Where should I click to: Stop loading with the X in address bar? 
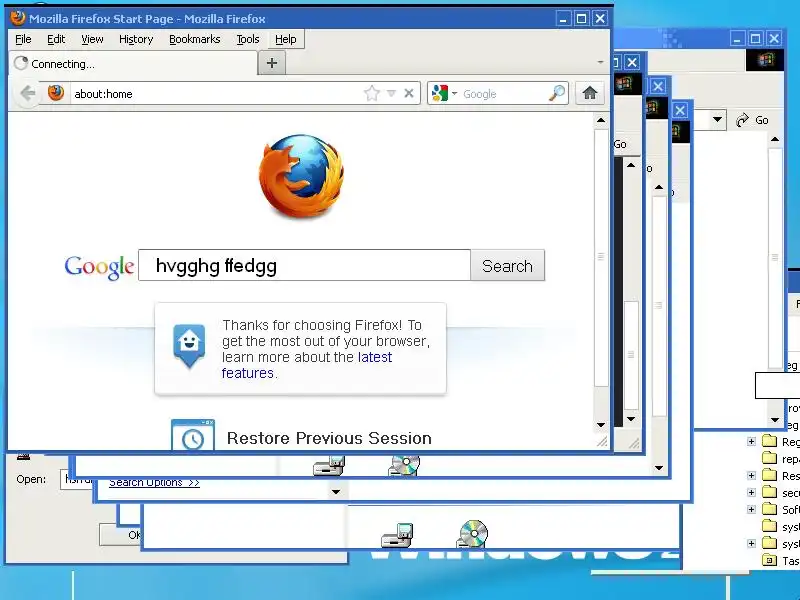tap(409, 93)
